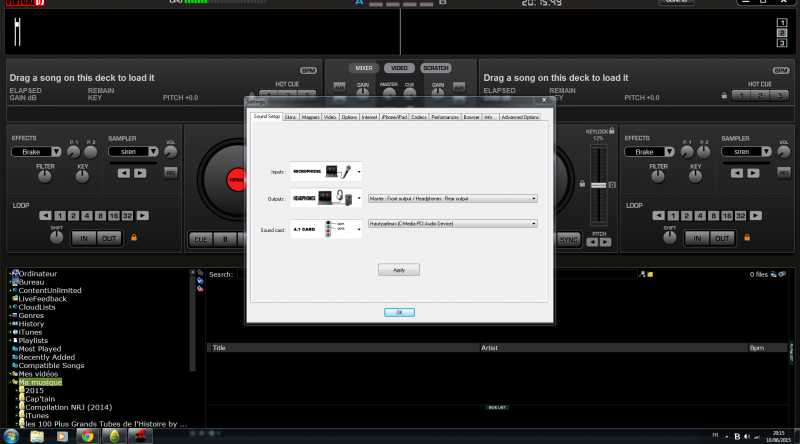Open the Video settings tab
The image size is (800, 444).
(330, 117)
